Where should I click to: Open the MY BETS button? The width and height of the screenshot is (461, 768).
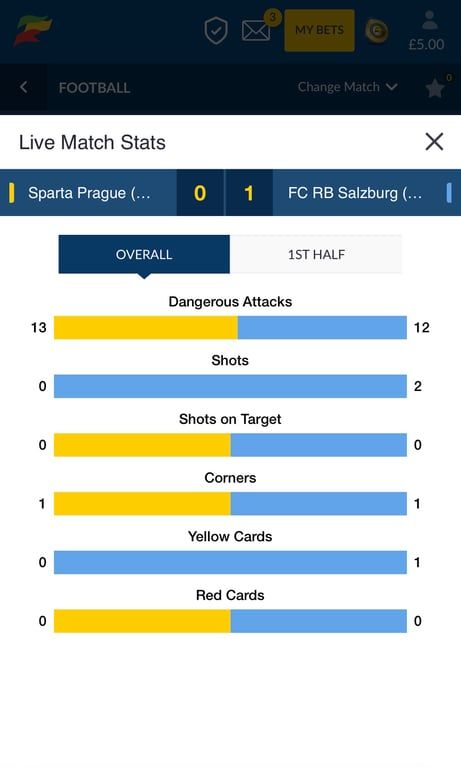click(319, 30)
